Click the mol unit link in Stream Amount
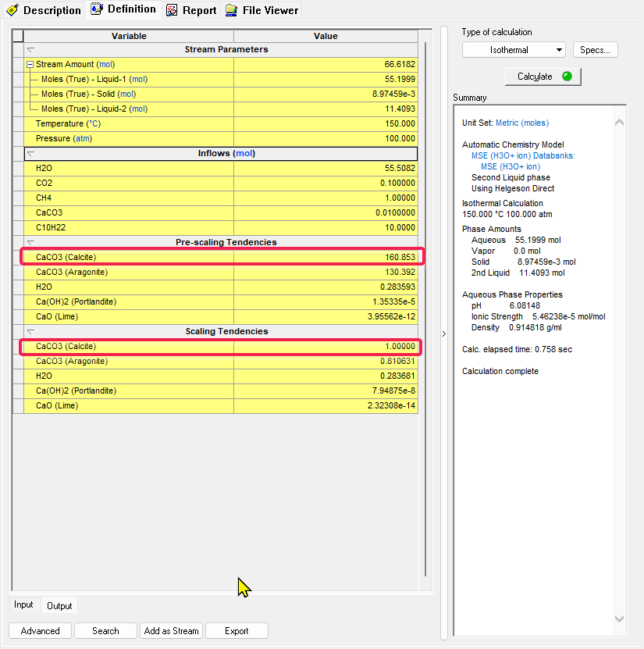The width and height of the screenshot is (644, 649). pyautogui.click(x=106, y=65)
